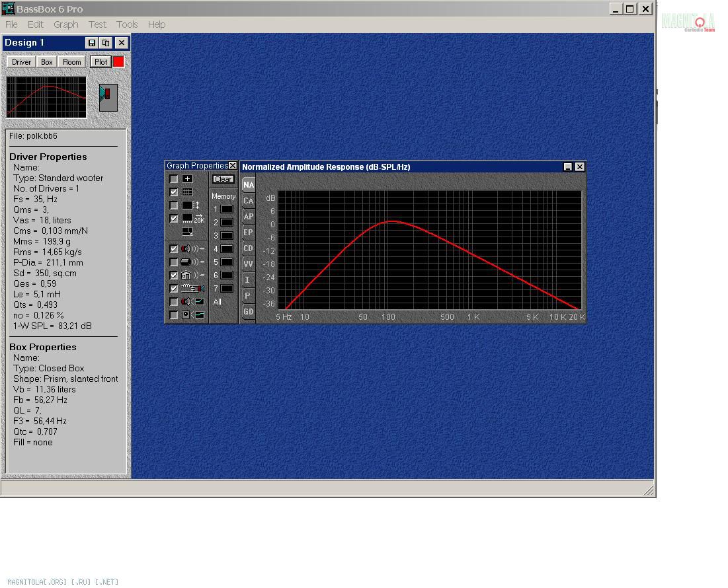Screen dimensions: 728x588
Task: Click All under the Memory list
Action: click(218, 302)
